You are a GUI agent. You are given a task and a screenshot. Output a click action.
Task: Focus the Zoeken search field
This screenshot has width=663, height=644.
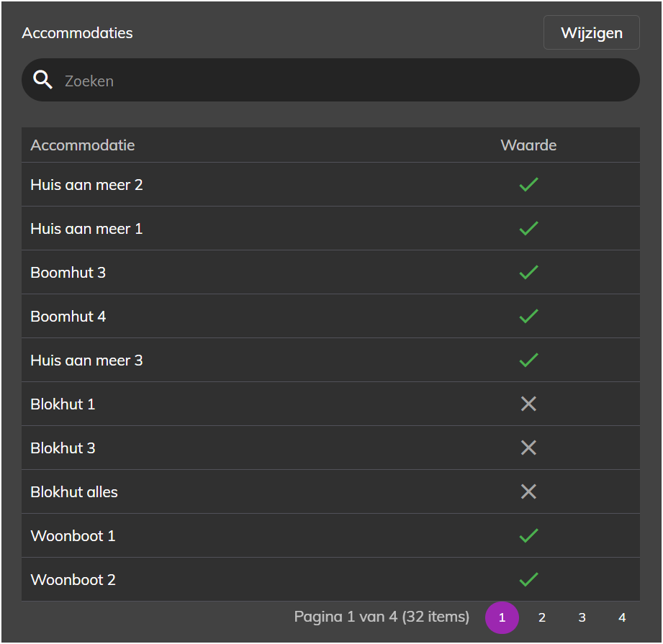pos(330,80)
